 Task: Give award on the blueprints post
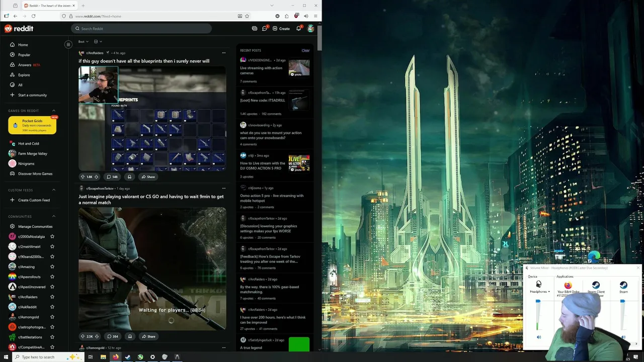[x=129, y=177]
